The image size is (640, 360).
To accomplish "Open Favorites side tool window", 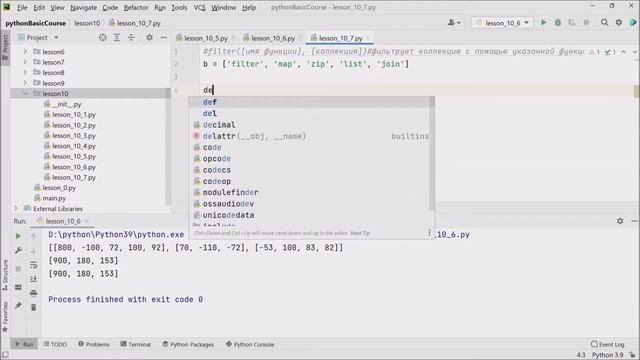I will [x=5, y=317].
